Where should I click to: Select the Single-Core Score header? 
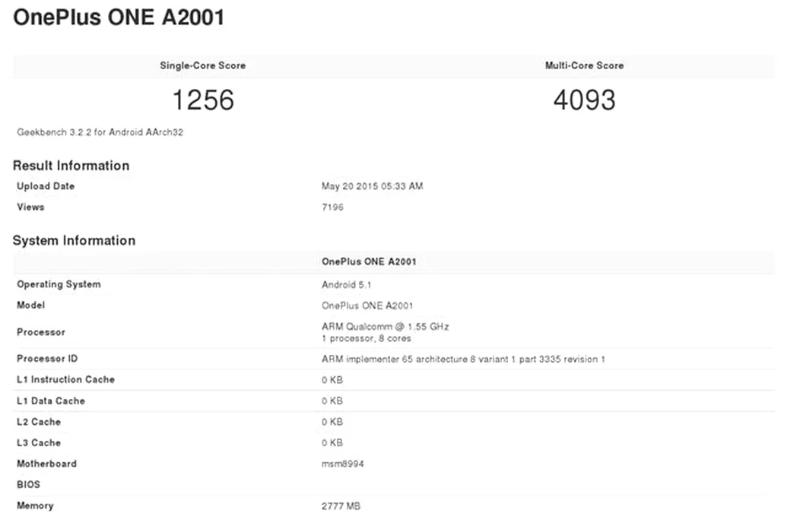click(202, 66)
